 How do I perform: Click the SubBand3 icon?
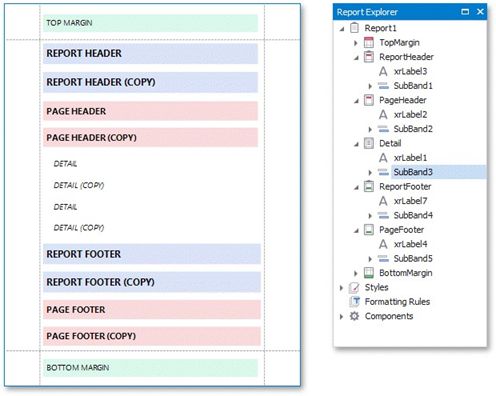click(x=383, y=172)
